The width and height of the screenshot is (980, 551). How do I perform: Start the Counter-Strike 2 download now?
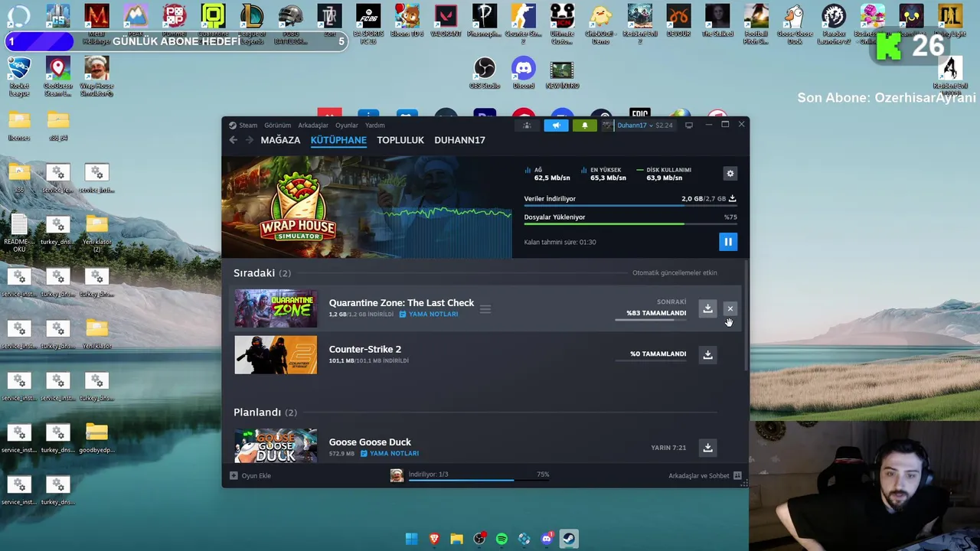[707, 354]
